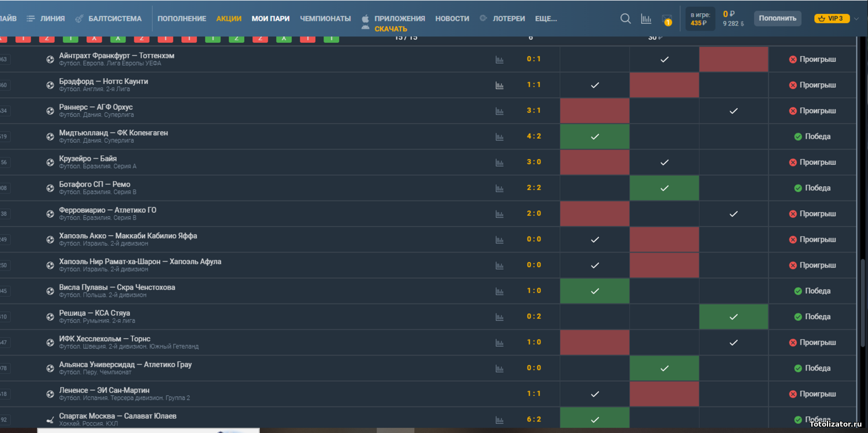Click the balance 0 ₽ 9 282
Image resolution: width=868 pixels, height=433 pixels.
click(733, 18)
